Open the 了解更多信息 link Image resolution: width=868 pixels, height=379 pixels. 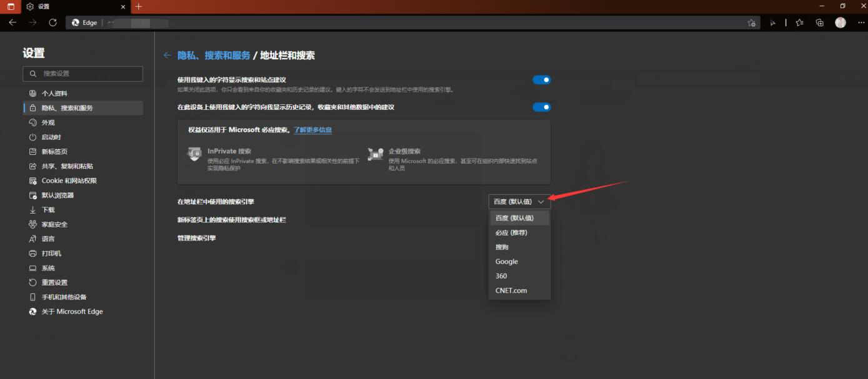pos(313,130)
